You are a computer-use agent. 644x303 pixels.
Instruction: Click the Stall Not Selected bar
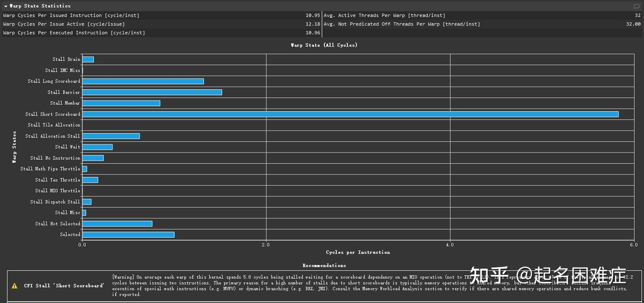point(117,223)
